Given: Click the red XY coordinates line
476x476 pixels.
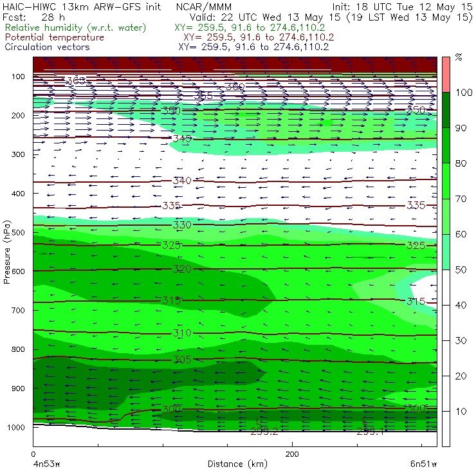Looking at the screenshot, I should pyautogui.click(x=259, y=37).
